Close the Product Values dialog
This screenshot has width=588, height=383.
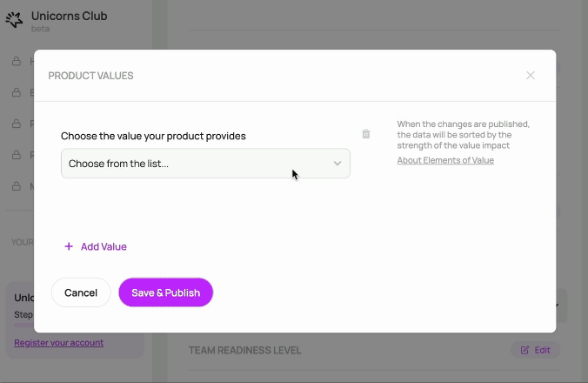point(531,76)
